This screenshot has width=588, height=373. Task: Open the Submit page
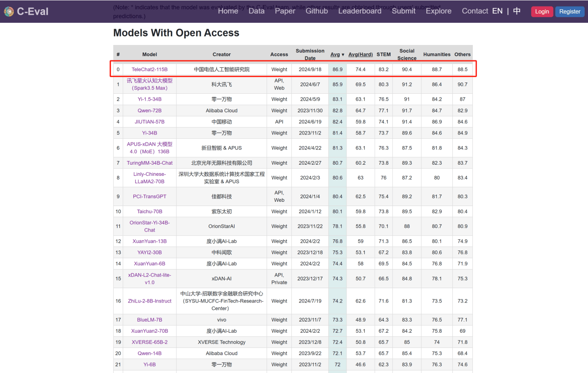click(404, 11)
